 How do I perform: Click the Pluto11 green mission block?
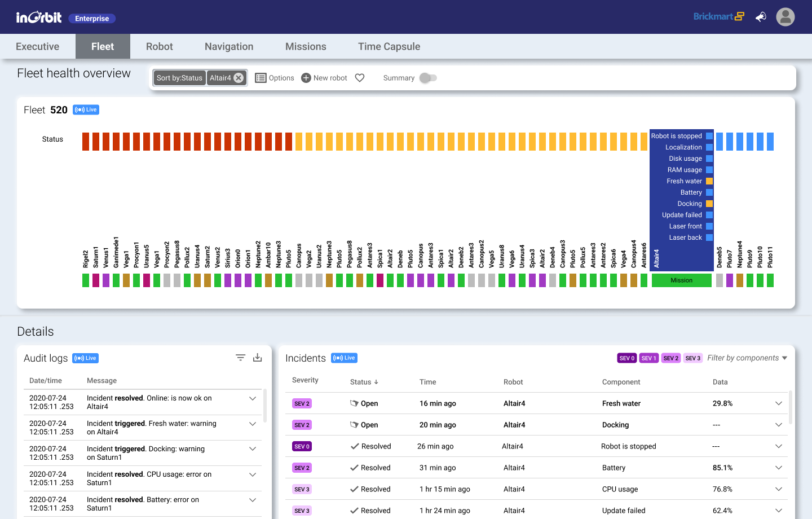pos(770,280)
